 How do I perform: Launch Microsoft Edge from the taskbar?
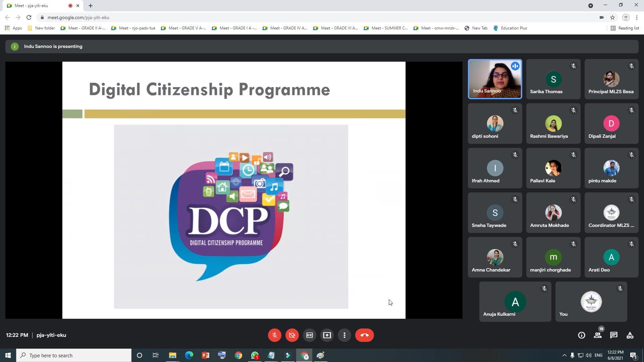pos(189,355)
